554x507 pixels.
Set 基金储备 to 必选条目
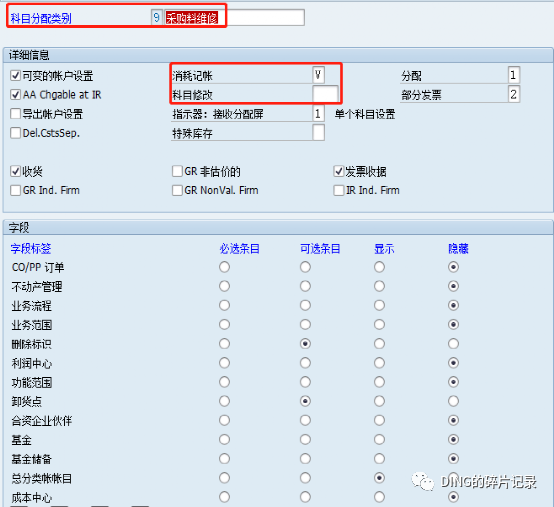tap(224, 459)
